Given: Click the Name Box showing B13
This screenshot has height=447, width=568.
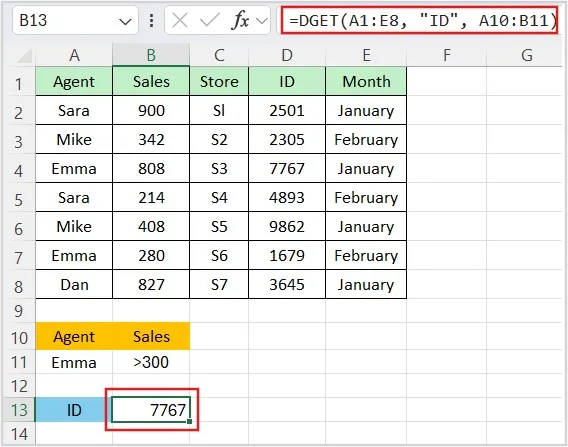Looking at the screenshot, I should click(x=75, y=20).
